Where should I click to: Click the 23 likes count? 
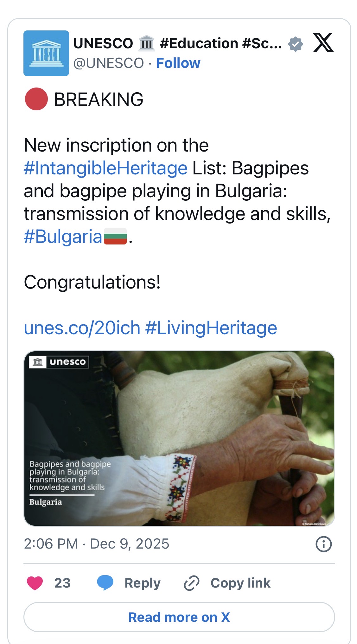click(62, 583)
